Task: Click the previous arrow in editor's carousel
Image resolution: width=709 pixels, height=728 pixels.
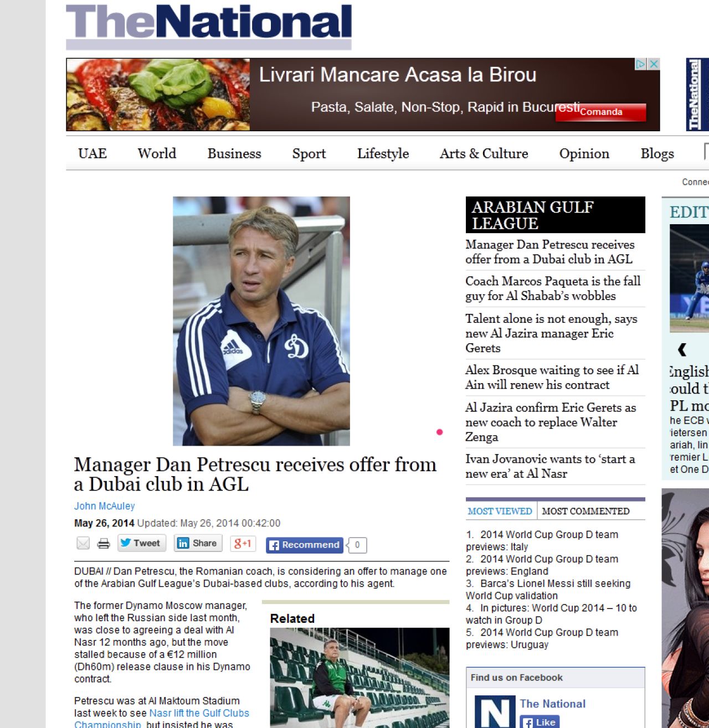Action: tap(682, 349)
